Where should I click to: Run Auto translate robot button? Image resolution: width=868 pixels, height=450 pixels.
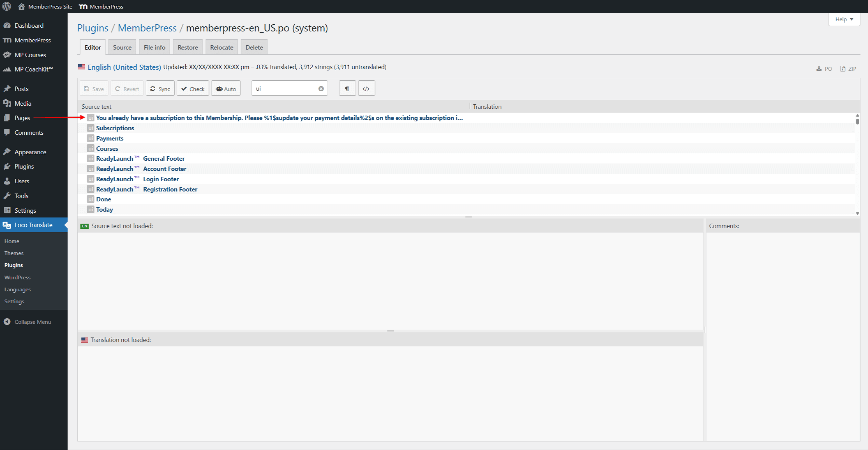[226, 89]
